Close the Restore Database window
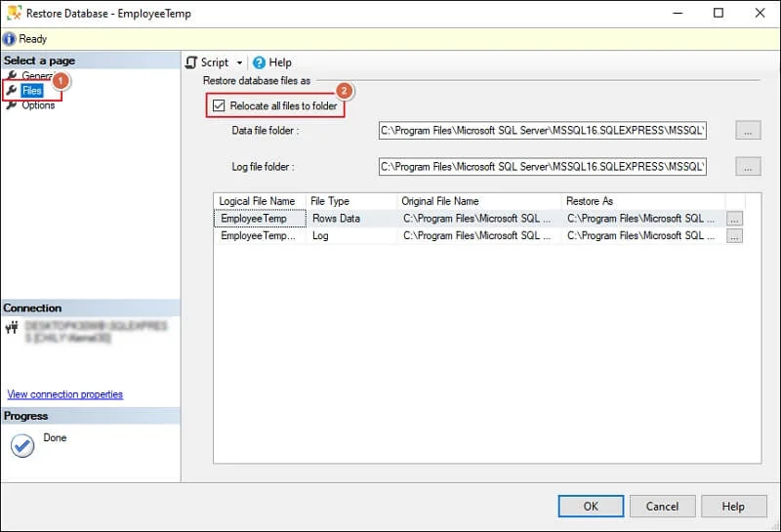Screen dimensions: 781x532 coord(760,13)
